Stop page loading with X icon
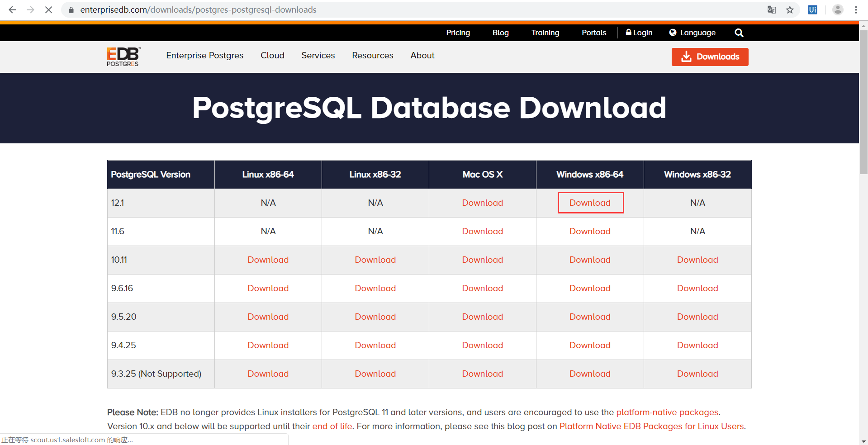Screen dimensions: 868x445 (48, 9)
